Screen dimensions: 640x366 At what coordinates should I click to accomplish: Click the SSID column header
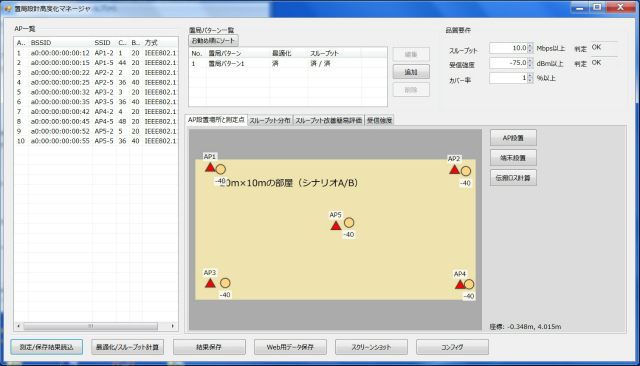(104, 43)
